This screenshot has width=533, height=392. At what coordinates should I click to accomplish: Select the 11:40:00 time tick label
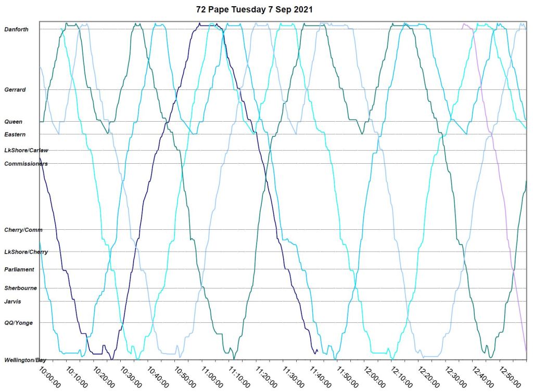321,376
